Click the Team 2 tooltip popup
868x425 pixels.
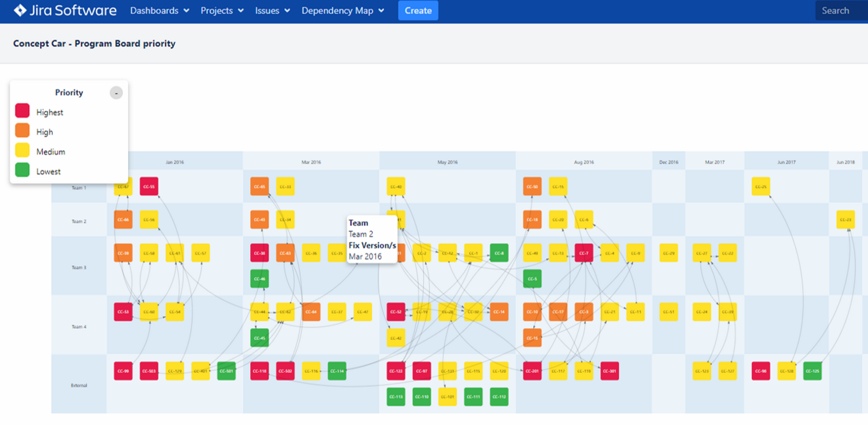(x=372, y=239)
